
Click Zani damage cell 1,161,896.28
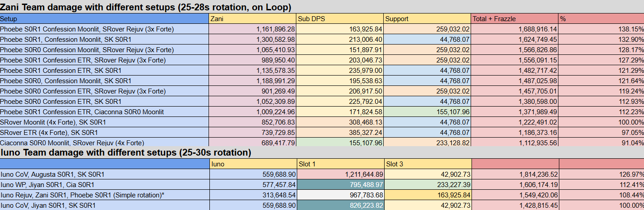click(253, 29)
